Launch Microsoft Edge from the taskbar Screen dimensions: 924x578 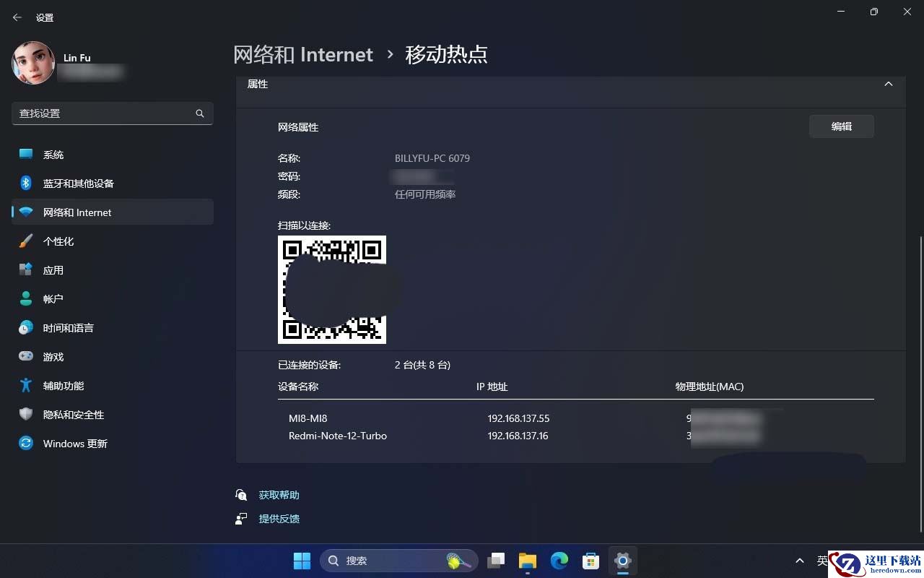point(559,561)
